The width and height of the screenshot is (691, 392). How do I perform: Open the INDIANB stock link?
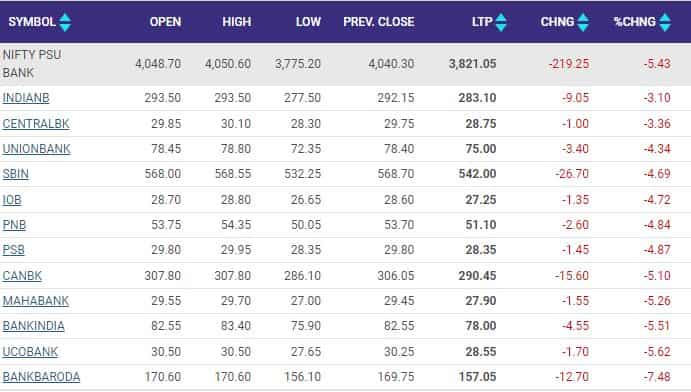[x=26, y=98]
